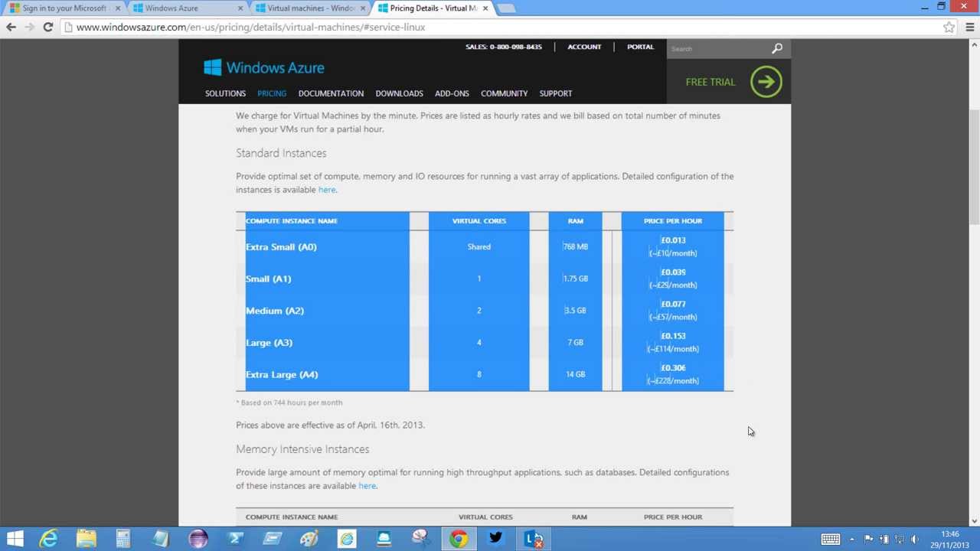Show hidden system tray icons
Screen dimensions: 980x551
tap(851, 539)
